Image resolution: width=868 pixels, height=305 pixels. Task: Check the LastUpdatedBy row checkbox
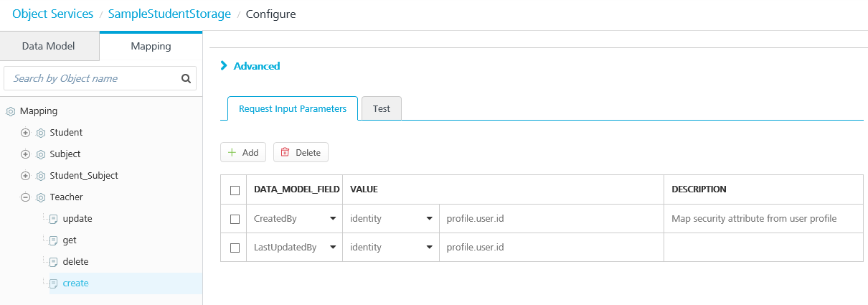(x=235, y=248)
